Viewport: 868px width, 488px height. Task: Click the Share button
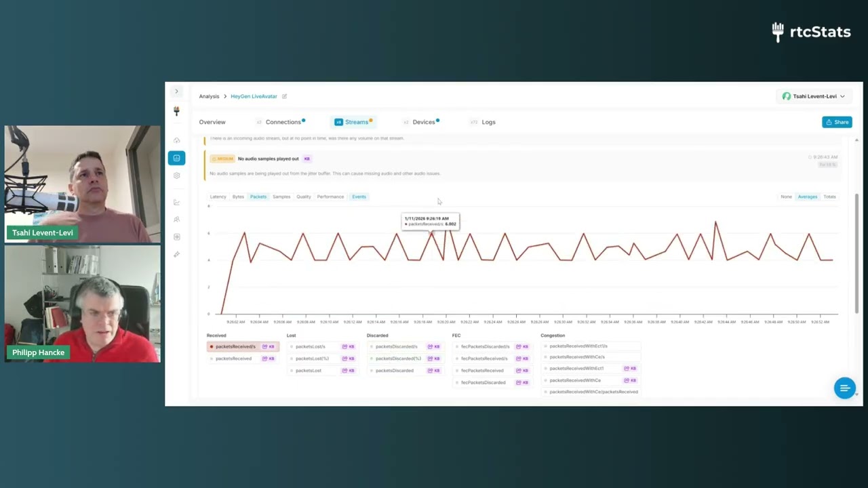coord(837,122)
